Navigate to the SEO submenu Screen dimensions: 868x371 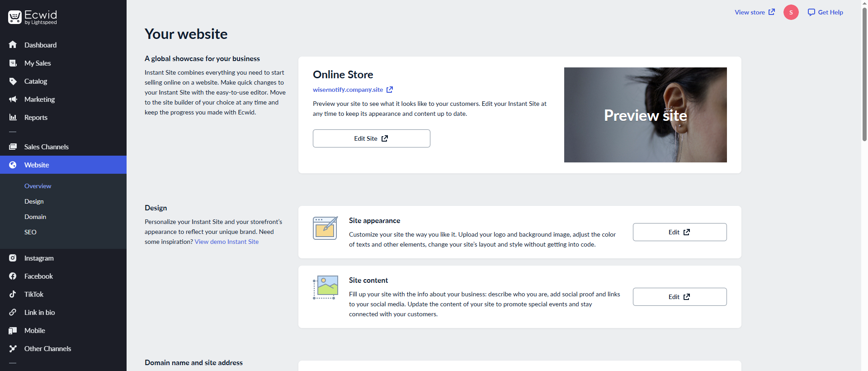coord(30,232)
